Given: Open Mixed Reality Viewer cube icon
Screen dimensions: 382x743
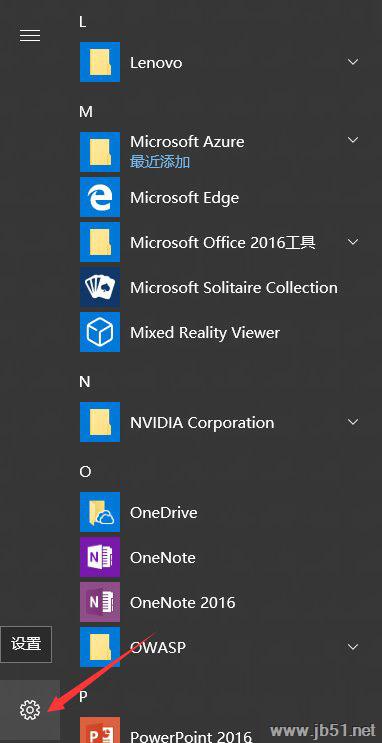Looking at the screenshot, I should (x=100, y=332).
